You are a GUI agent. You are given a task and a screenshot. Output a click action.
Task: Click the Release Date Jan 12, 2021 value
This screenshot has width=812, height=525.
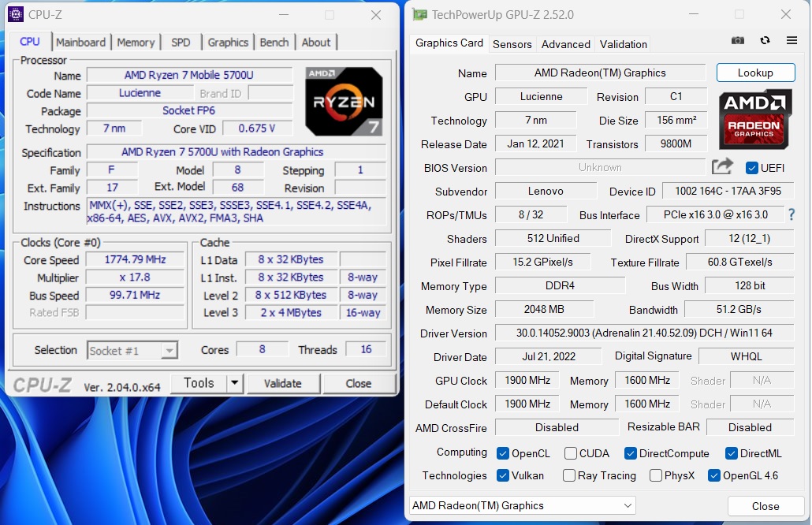(x=536, y=143)
